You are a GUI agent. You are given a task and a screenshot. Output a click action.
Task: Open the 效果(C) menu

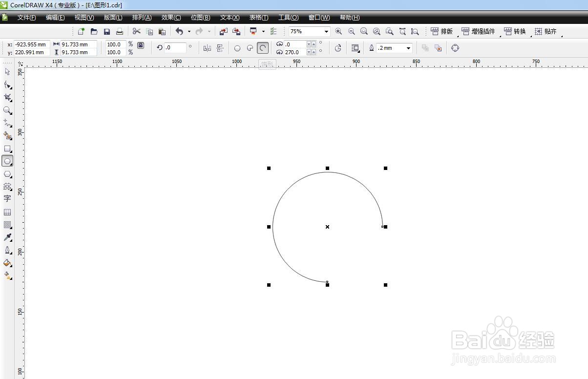pyautogui.click(x=171, y=18)
